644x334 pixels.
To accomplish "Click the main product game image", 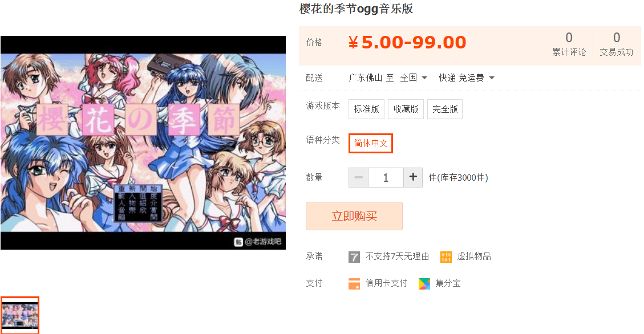I will tap(143, 142).
